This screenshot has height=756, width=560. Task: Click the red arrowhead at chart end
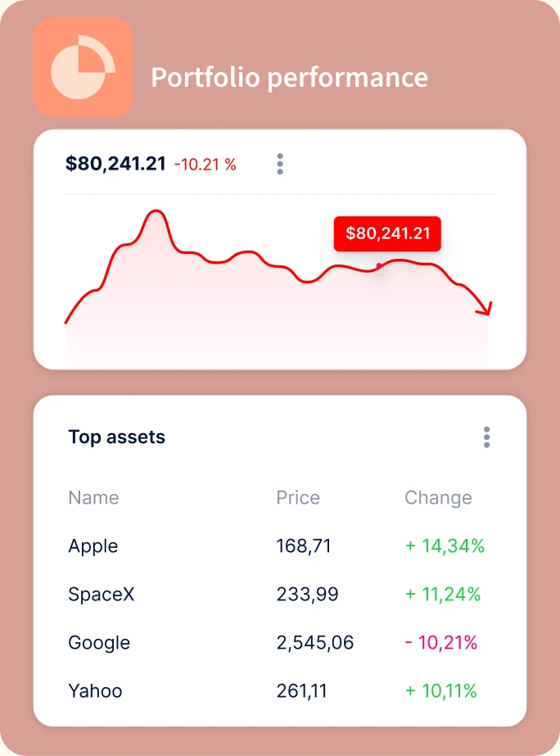(x=485, y=309)
